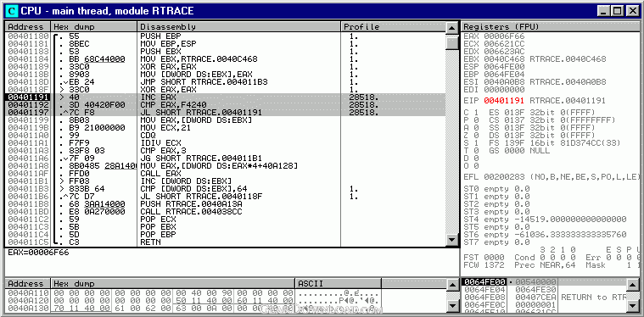Toggle the T trap flag value
The width and height of the screenshot is (644, 317).
click(477, 151)
